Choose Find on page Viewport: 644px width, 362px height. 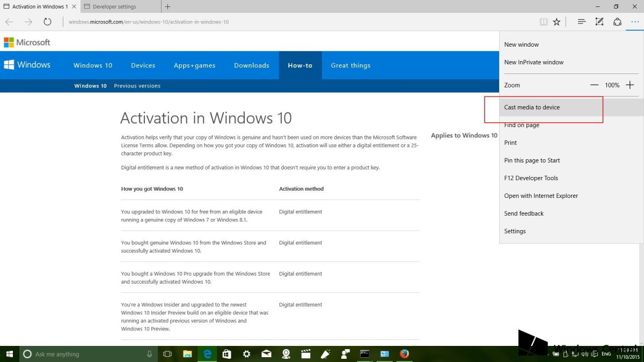522,124
